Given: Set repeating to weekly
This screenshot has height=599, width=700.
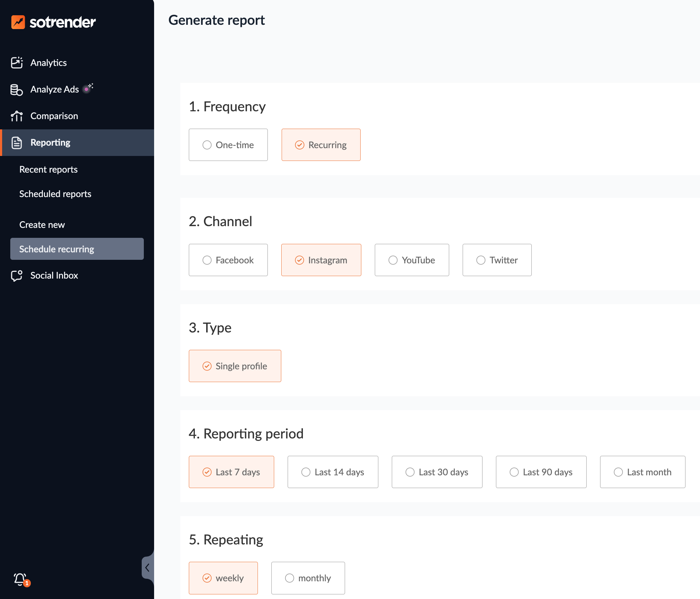Looking at the screenshot, I should click(223, 578).
